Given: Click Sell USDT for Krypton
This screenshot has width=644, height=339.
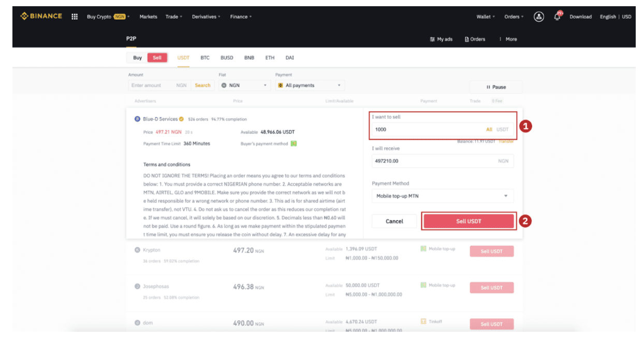Looking at the screenshot, I should tap(492, 251).
